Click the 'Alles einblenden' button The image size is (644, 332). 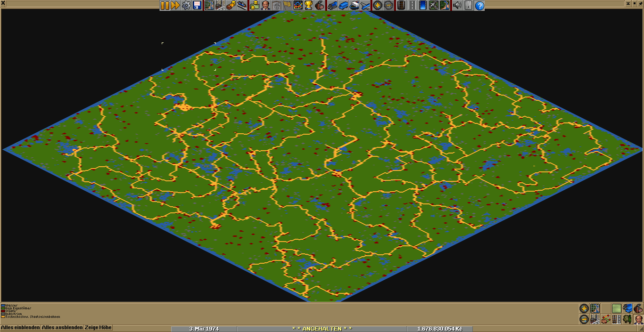pyautogui.click(x=20, y=328)
